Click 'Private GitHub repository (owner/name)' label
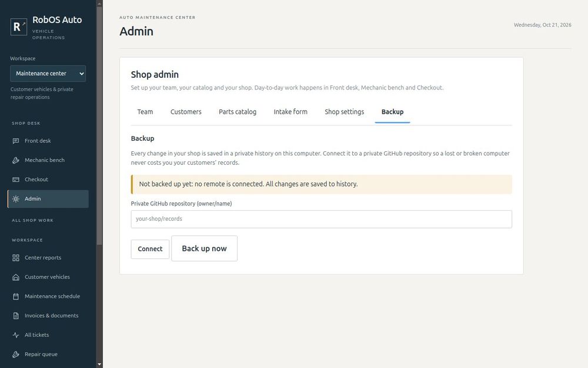The image size is (588, 368). point(181,204)
